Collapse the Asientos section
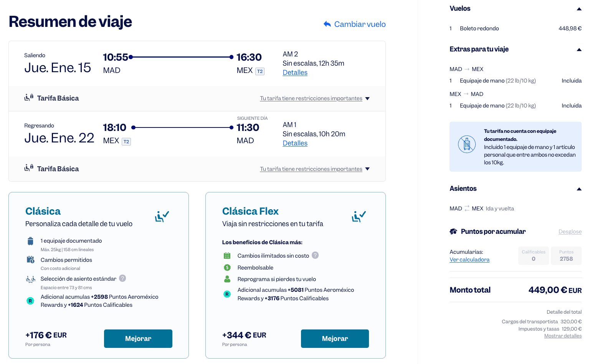 tap(579, 189)
